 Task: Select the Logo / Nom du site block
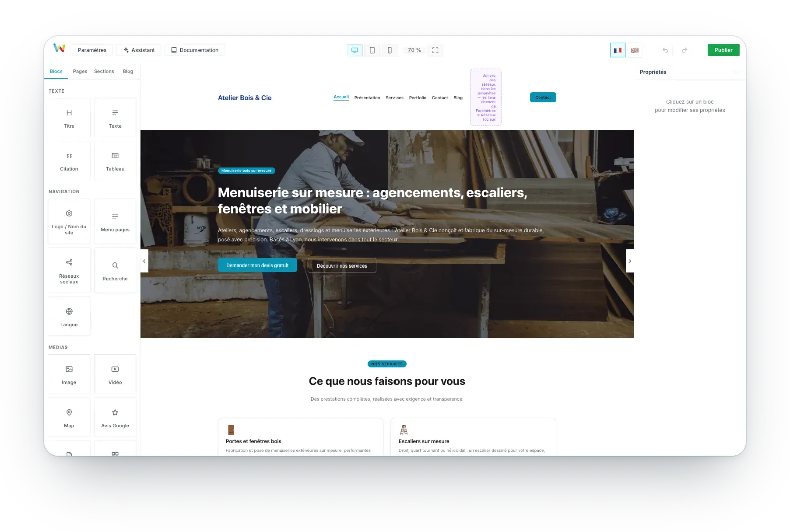point(69,222)
